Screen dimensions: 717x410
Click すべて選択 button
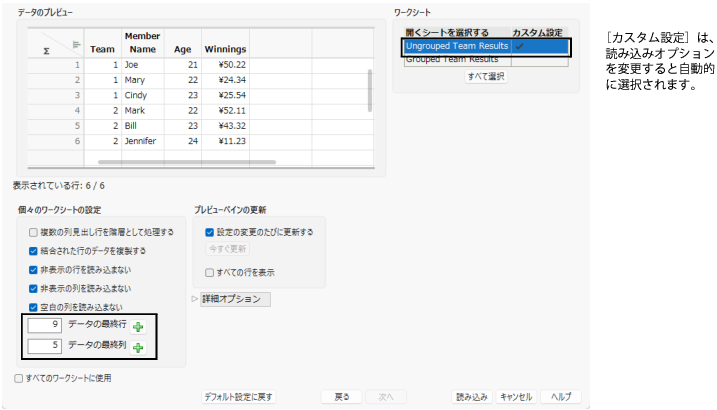tap(486, 76)
